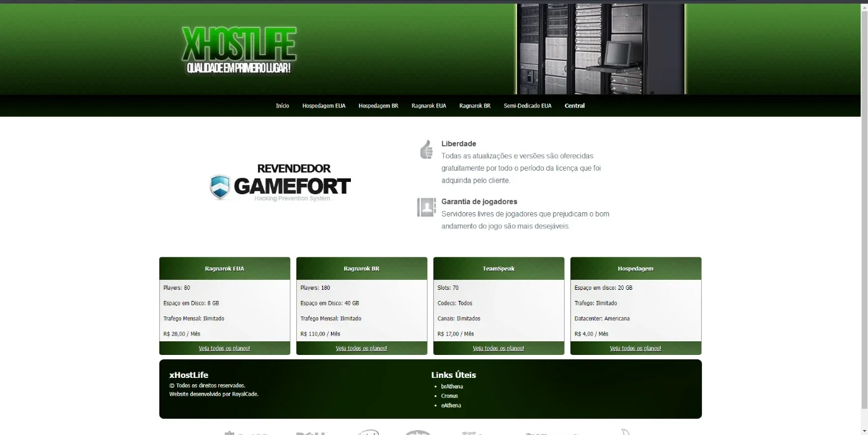Open the Cronus useful link
This screenshot has height=435, width=868.
[449, 396]
